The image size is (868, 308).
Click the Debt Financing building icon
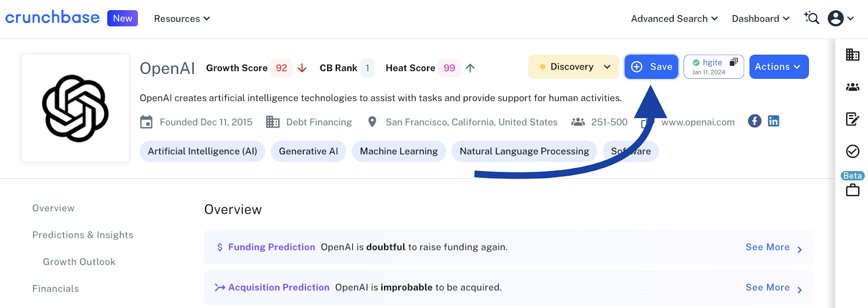[273, 122]
